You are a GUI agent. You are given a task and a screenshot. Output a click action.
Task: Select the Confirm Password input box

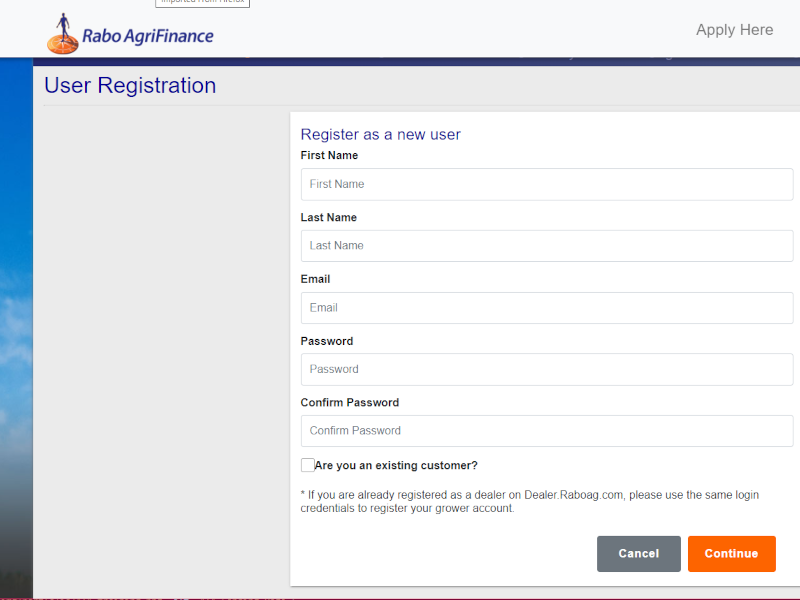(546, 431)
